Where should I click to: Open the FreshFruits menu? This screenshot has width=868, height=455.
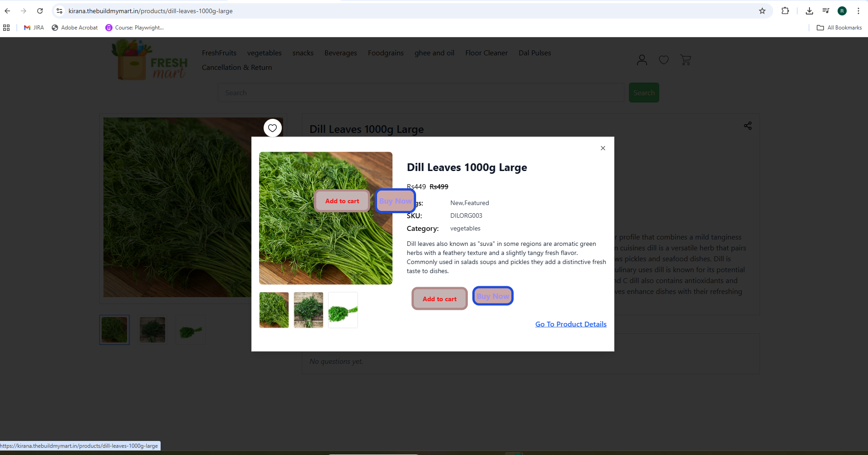coord(219,53)
